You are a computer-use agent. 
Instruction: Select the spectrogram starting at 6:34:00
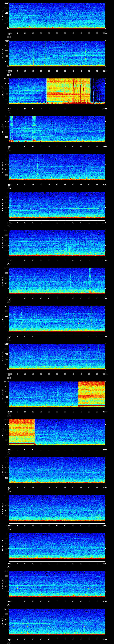tap(57, 205)
